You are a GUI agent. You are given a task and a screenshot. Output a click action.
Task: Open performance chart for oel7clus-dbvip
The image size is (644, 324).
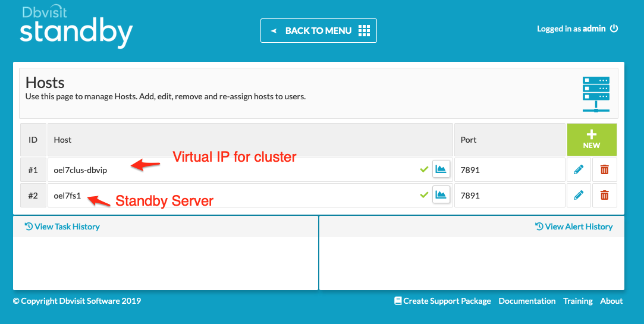coord(441,169)
